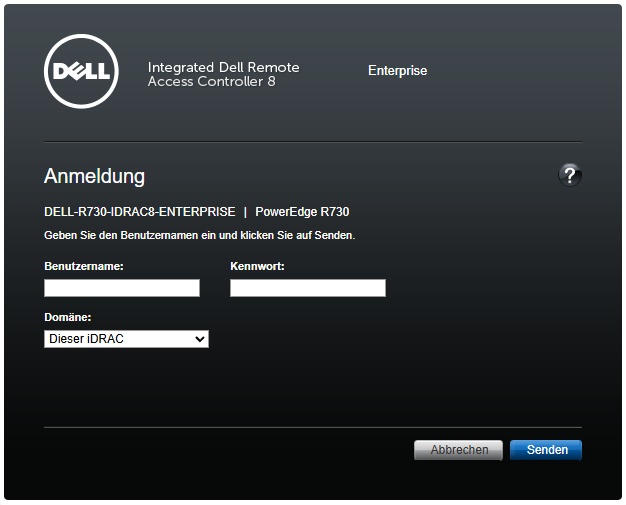Click the instruction text about Benutzernamen

coord(200,236)
